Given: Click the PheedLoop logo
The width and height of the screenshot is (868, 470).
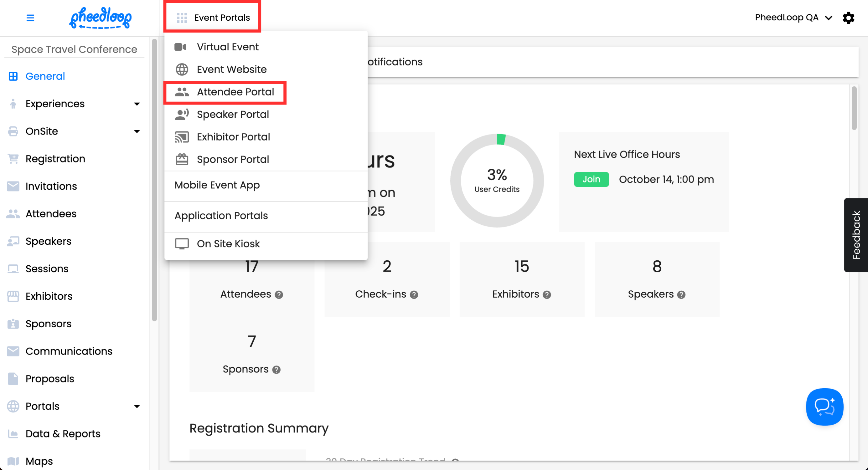Looking at the screenshot, I should (101, 18).
